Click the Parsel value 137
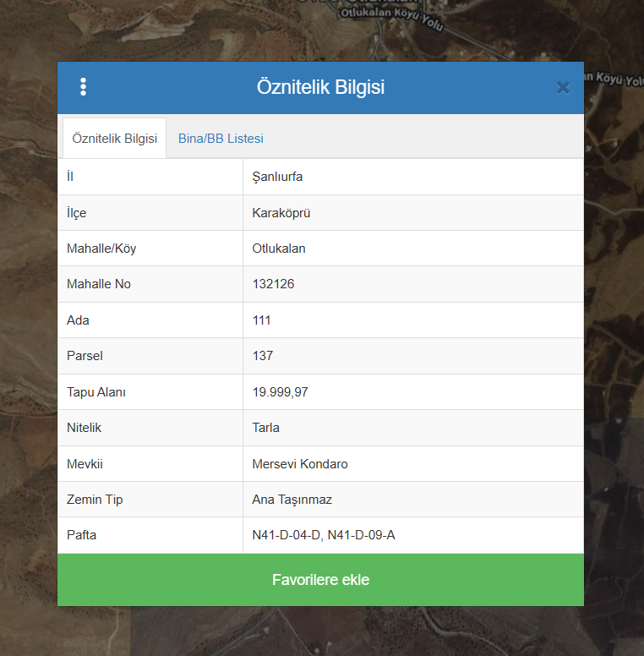 pos(263,356)
